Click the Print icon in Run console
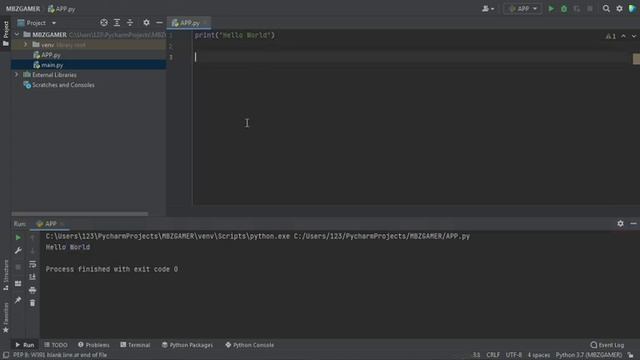This screenshot has height=360, width=640. coord(32,290)
